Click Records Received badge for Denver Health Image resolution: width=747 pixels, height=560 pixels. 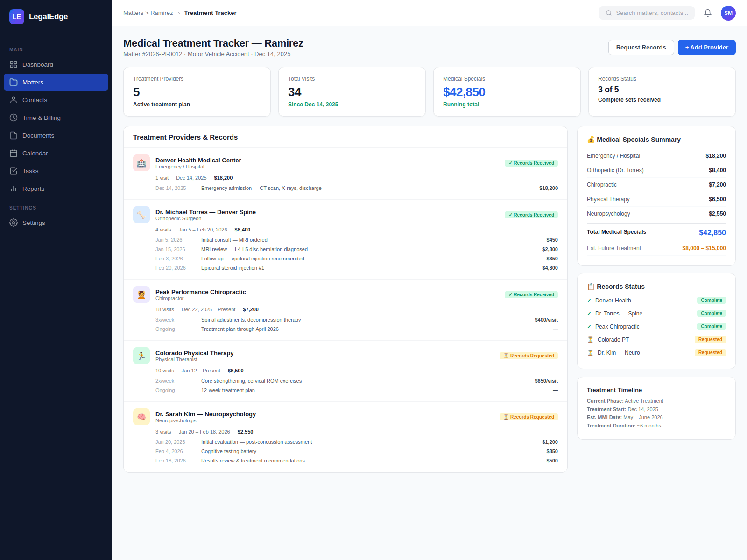tap(531, 163)
